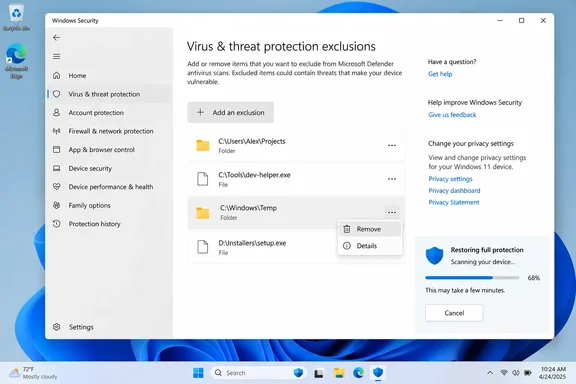Open Privacy dashboard link
The width and height of the screenshot is (576, 384).
[x=454, y=191]
